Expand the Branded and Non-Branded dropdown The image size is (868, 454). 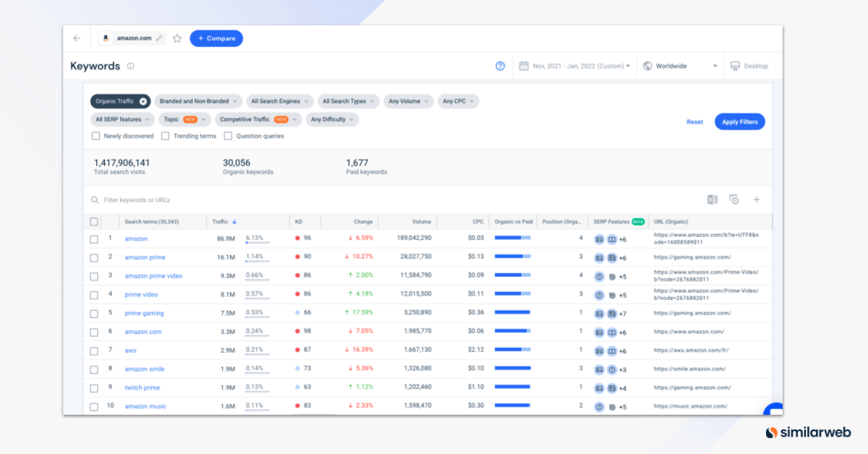[x=198, y=102]
